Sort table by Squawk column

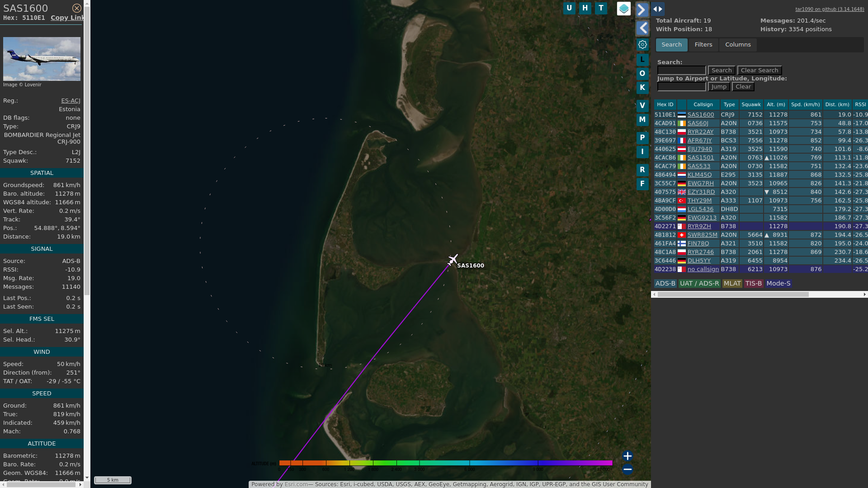pyautogui.click(x=751, y=105)
